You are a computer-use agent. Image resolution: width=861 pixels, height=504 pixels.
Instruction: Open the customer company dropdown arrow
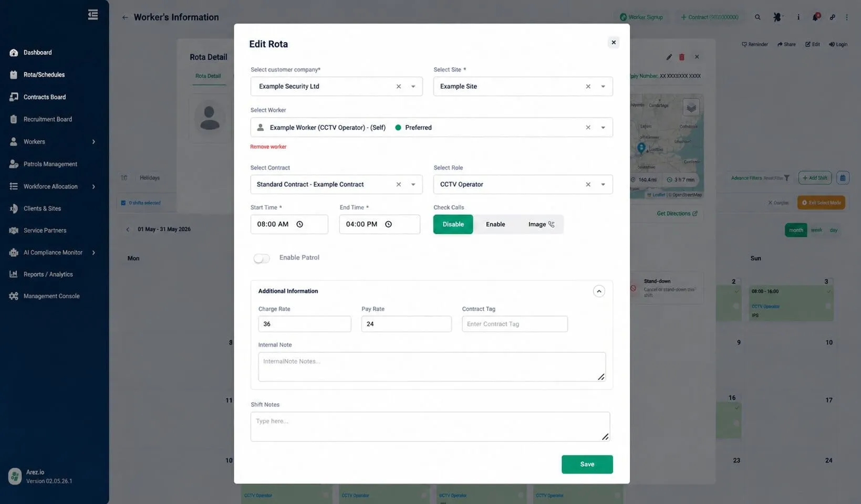click(x=413, y=87)
